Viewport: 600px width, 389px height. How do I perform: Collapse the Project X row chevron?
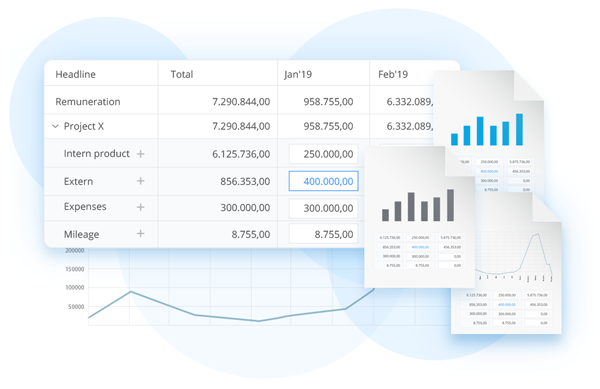(55, 126)
